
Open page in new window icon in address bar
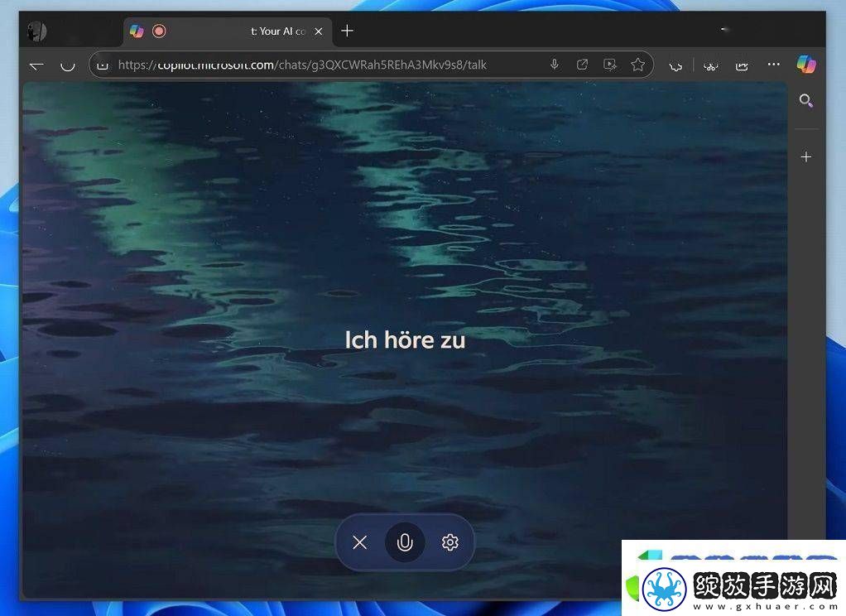click(582, 65)
